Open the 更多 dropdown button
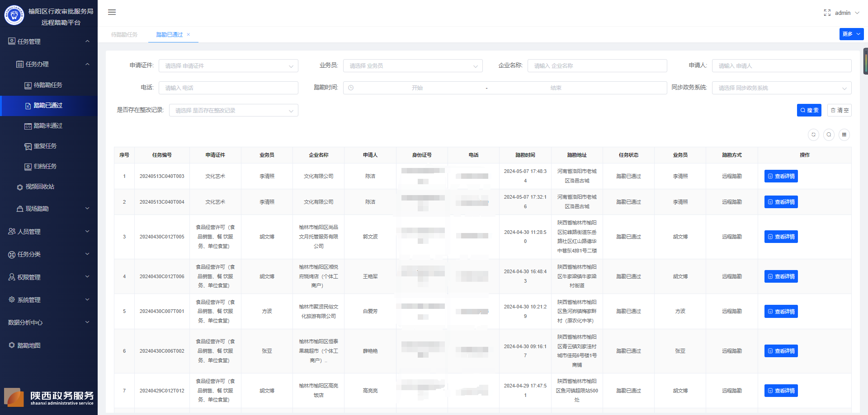Viewport: 868px width, 415px height. (x=851, y=34)
